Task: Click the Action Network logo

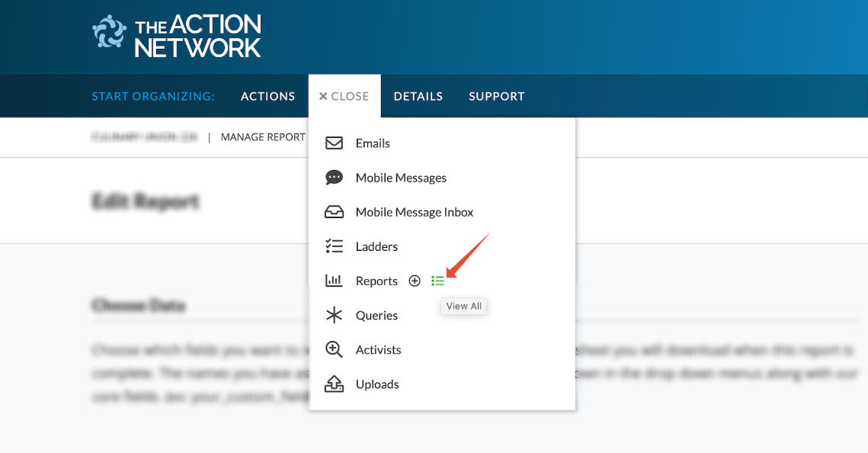Action: 177,37
